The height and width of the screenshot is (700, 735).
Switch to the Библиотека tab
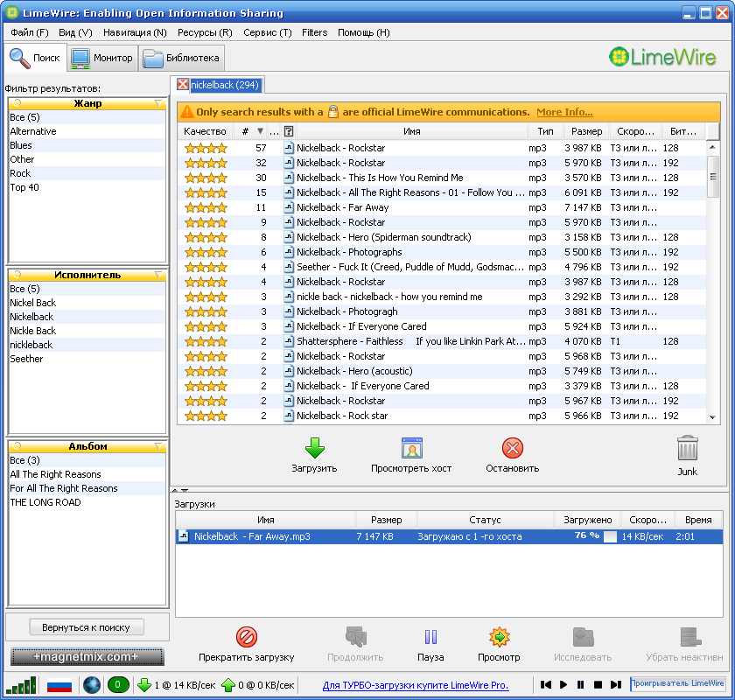pyautogui.click(x=182, y=58)
